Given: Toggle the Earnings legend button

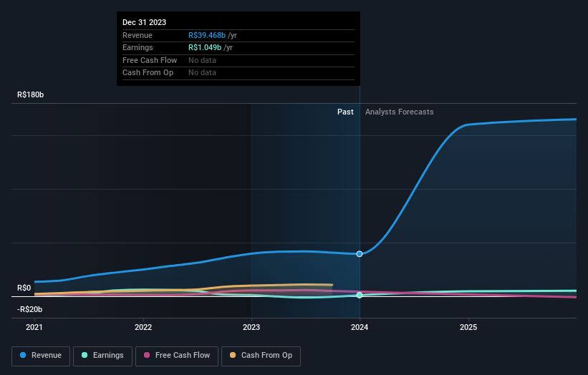Looking at the screenshot, I should tap(102, 356).
